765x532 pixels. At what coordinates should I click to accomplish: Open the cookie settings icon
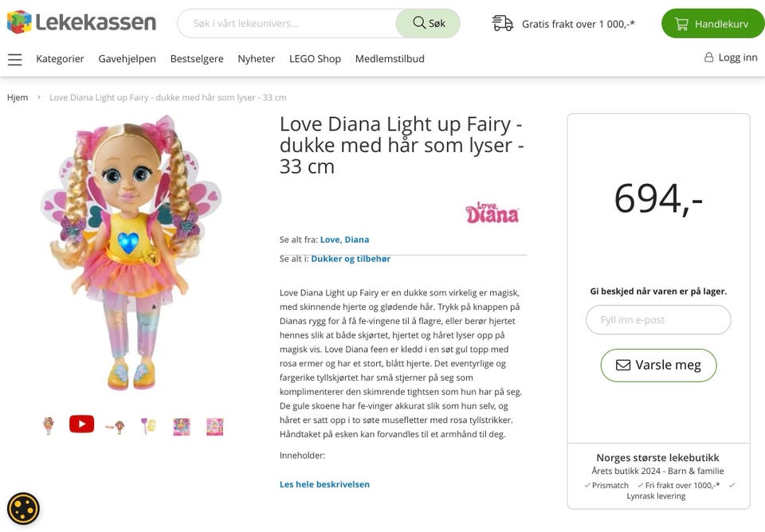pyautogui.click(x=23, y=508)
